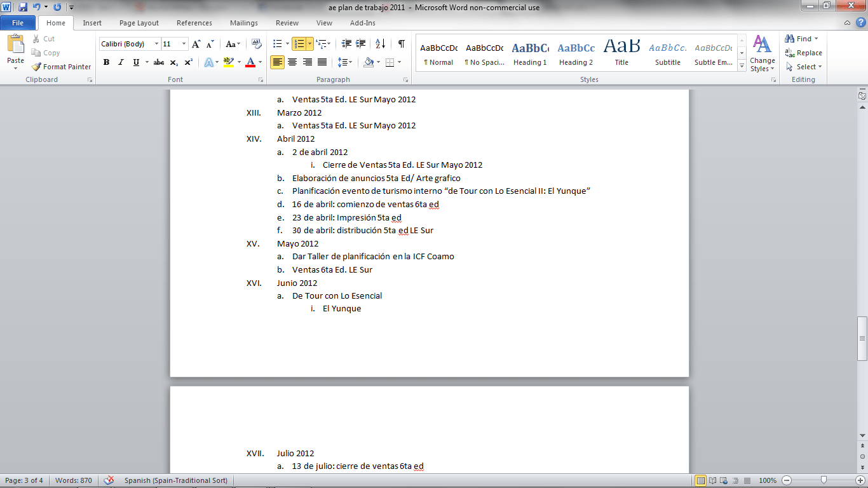
Task: Click the proofing errors icon in status bar
Action: (x=109, y=480)
